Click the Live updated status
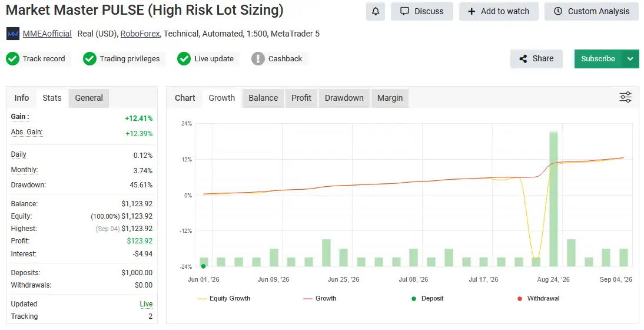The height and width of the screenshot is (330, 644). click(146, 304)
